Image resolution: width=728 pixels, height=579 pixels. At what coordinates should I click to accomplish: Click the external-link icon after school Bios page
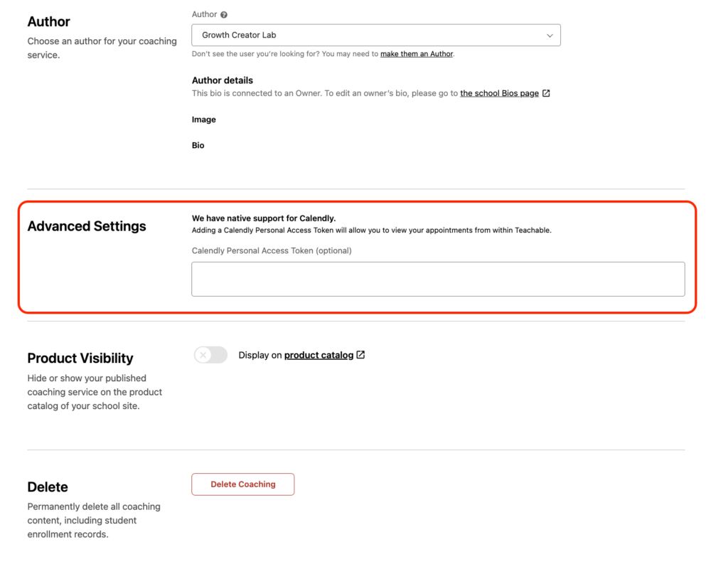(545, 92)
